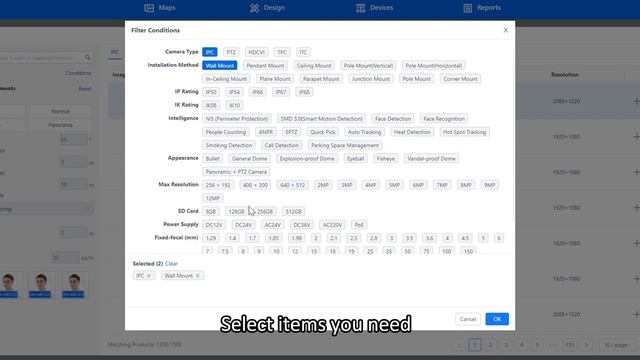640x360 pixels.
Task: Select TPC camera type filter
Action: 282,52
